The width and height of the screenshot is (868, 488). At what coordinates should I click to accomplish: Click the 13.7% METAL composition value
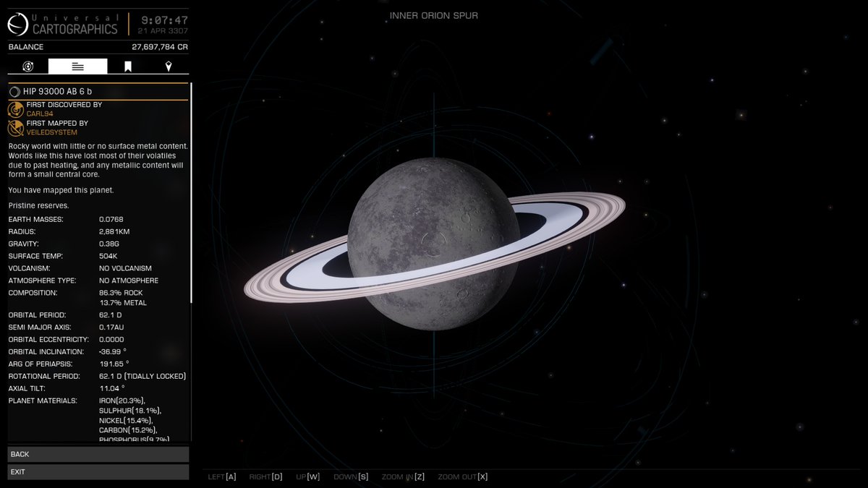[123, 303]
